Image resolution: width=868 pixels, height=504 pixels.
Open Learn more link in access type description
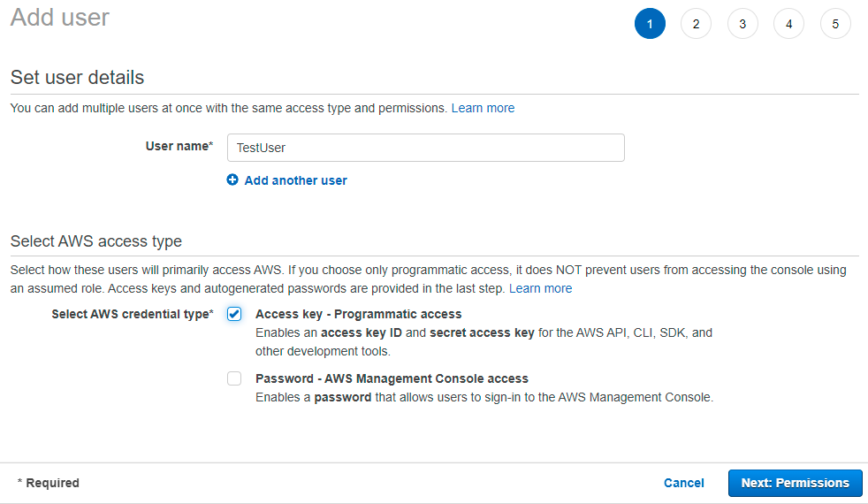540,288
